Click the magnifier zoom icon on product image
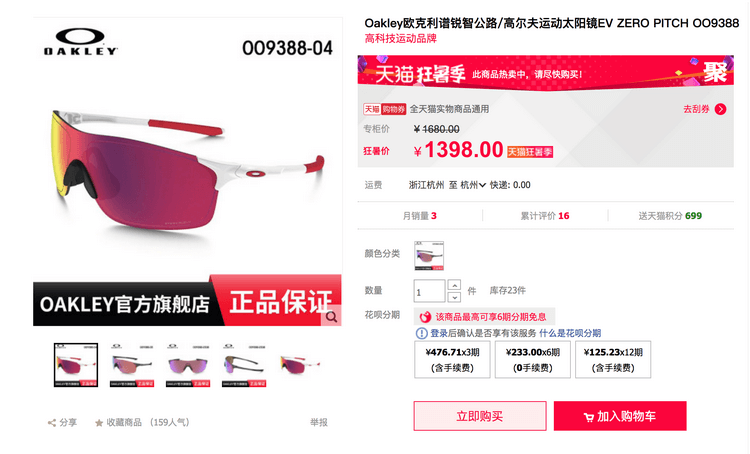Screen dimensions: 750x454 tap(331, 316)
